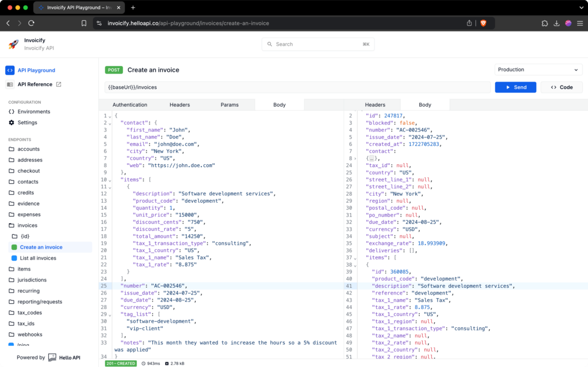Open a new browser tab with plus

point(133,7)
